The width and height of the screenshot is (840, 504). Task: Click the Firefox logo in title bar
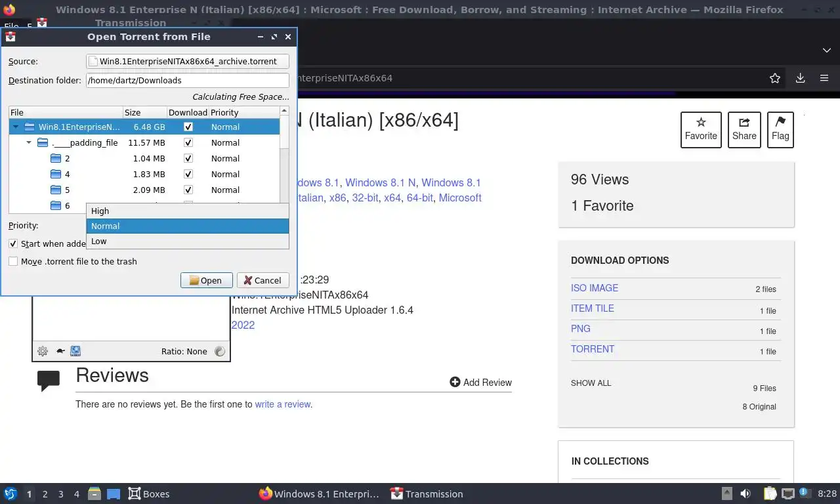pyautogui.click(x=9, y=10)
